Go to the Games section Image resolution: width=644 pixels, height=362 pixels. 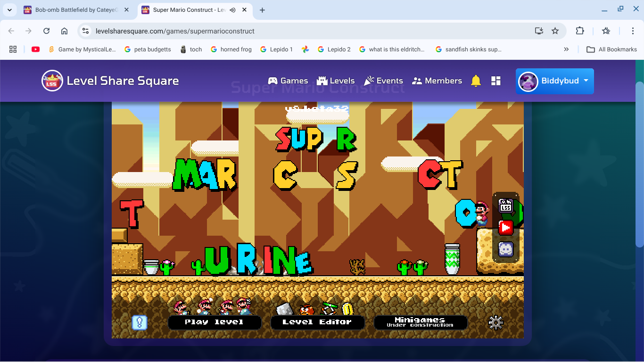(x=288, y=81)
